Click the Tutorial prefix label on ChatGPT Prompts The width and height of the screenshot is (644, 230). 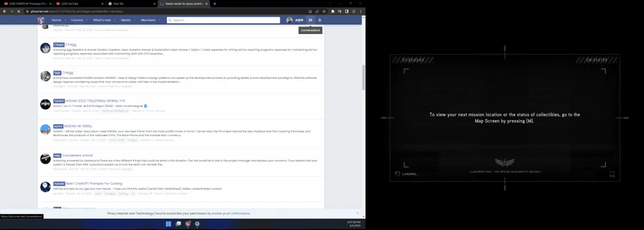tap(58, 183)
